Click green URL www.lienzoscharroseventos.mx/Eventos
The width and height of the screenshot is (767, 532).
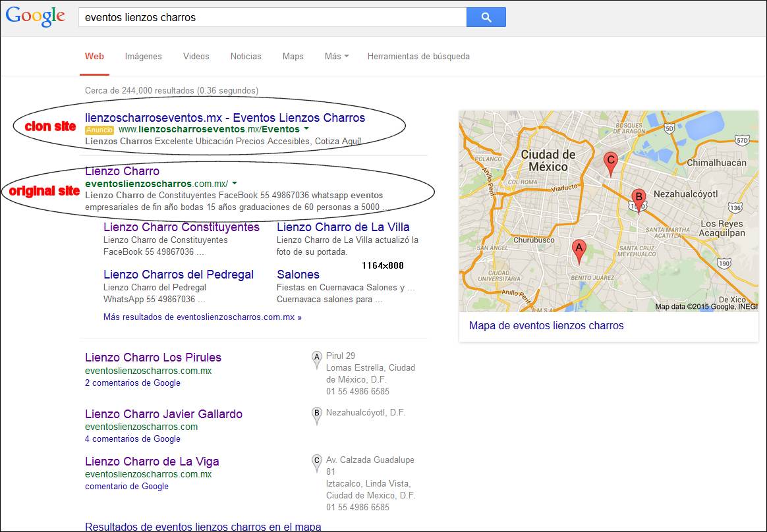[x=209, y=129]
